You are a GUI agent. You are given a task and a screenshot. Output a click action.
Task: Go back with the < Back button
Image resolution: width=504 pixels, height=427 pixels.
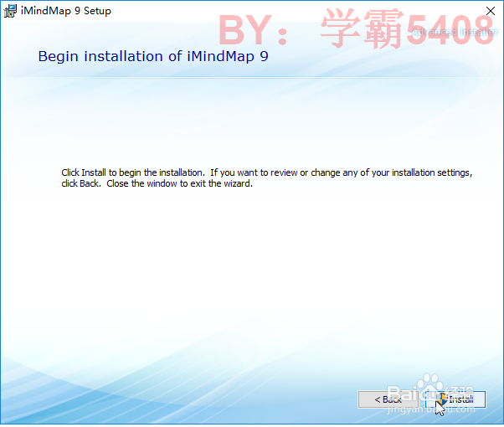coord(388,399)
